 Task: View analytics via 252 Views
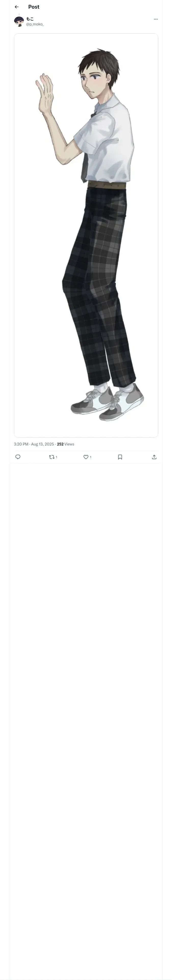tap(65, 444)
